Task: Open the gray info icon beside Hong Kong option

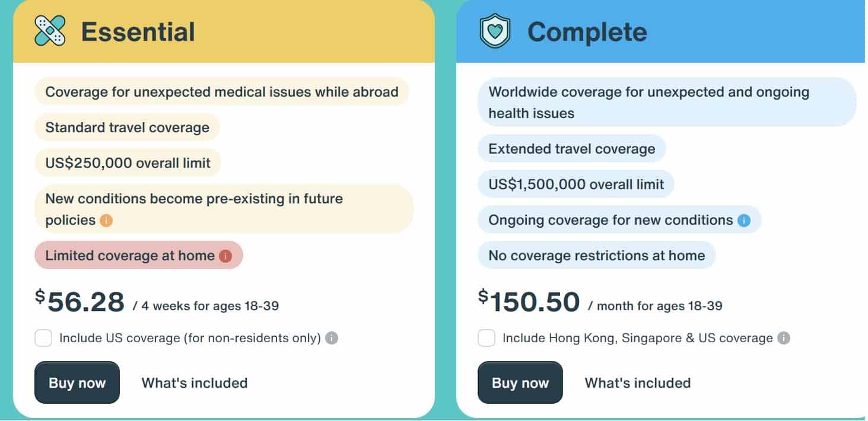Action: point(784,339)
